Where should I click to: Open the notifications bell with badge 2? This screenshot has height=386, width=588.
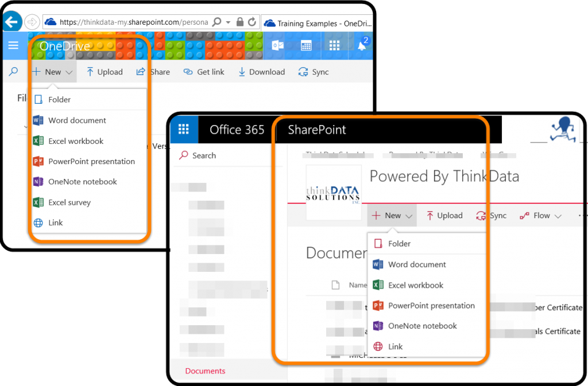coord(362,44)
